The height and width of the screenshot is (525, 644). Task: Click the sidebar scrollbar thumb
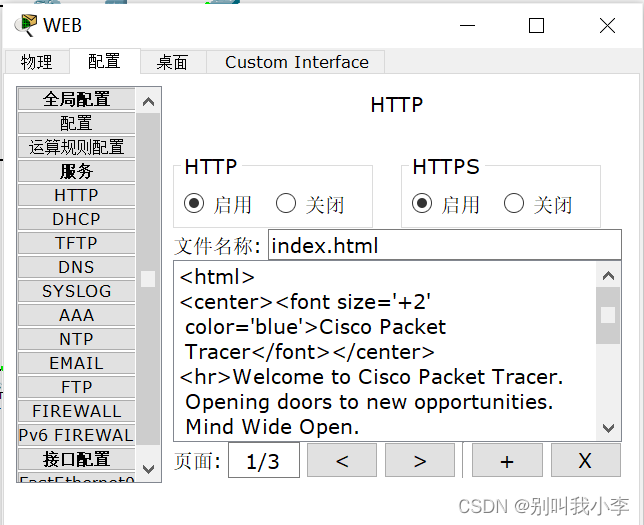click(148, 279)
